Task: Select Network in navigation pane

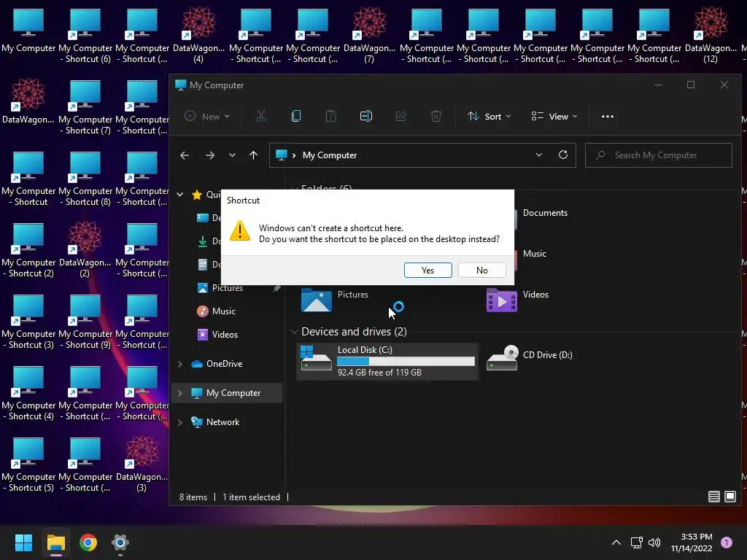Action: 222,422
